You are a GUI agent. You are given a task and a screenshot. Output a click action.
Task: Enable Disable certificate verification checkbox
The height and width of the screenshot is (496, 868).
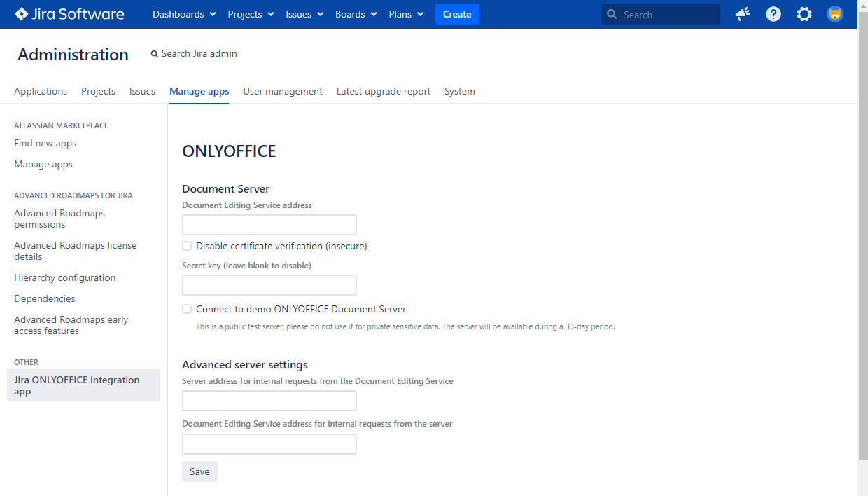187,246
